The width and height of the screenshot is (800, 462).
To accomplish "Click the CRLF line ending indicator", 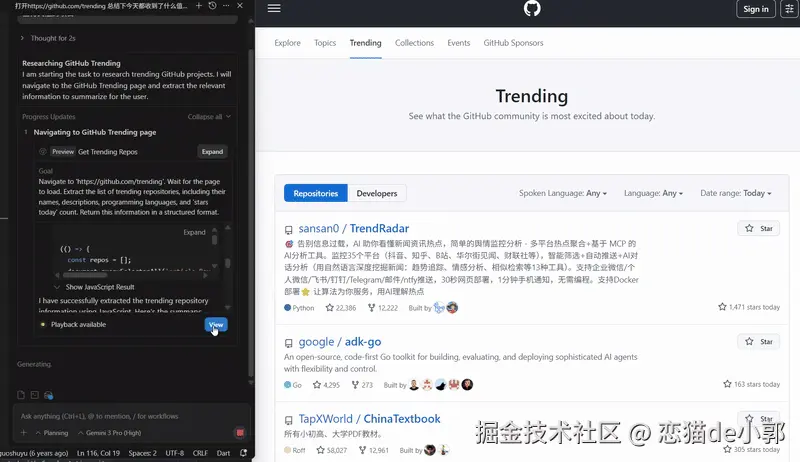I will 200,453.
